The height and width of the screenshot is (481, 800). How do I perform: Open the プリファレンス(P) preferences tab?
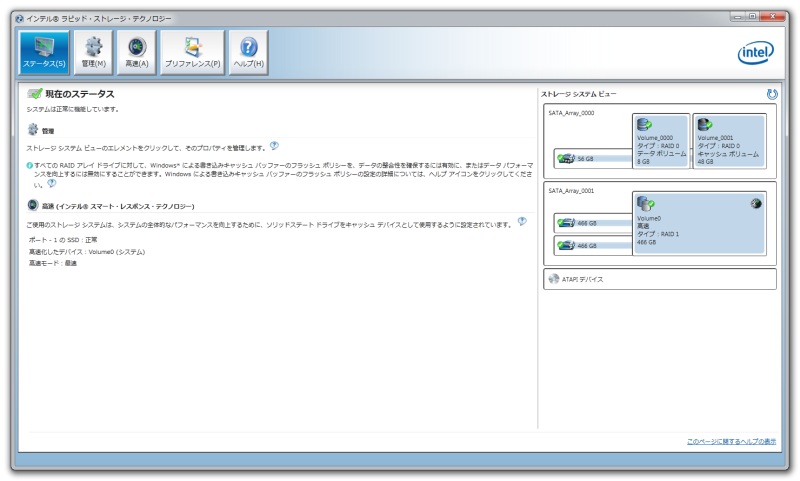[192, 53]
